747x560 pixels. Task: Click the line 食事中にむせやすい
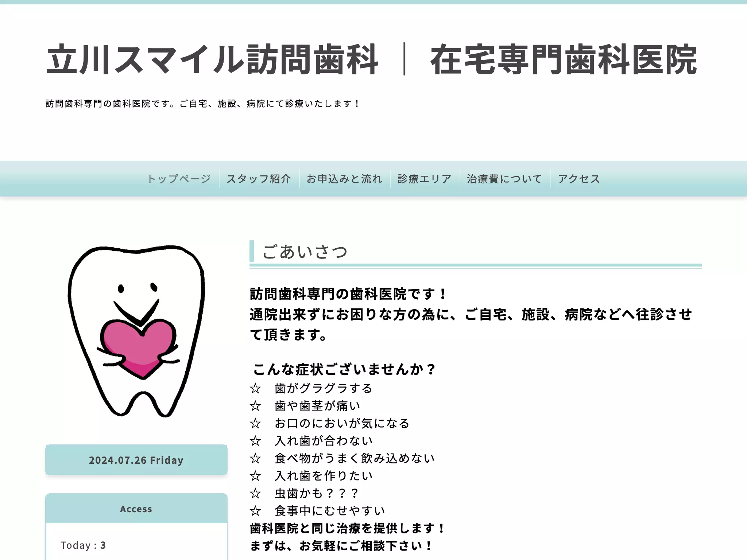[330, 511]
